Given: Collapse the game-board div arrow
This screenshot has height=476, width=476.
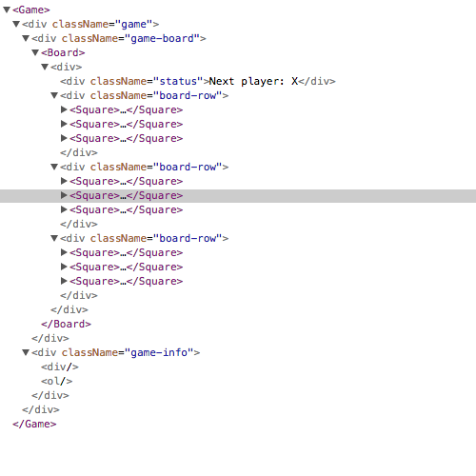Looking at the screenshot, I should click(26, 38).
